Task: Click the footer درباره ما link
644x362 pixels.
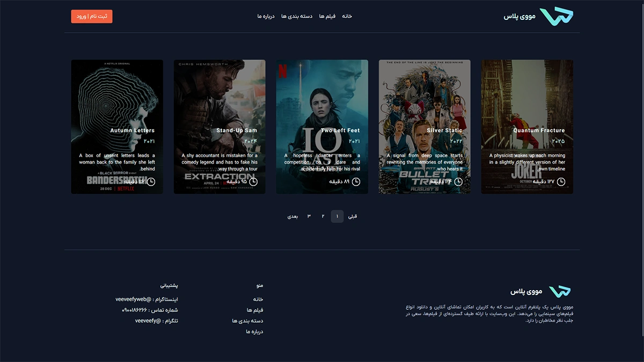Action: coord(254,331)
